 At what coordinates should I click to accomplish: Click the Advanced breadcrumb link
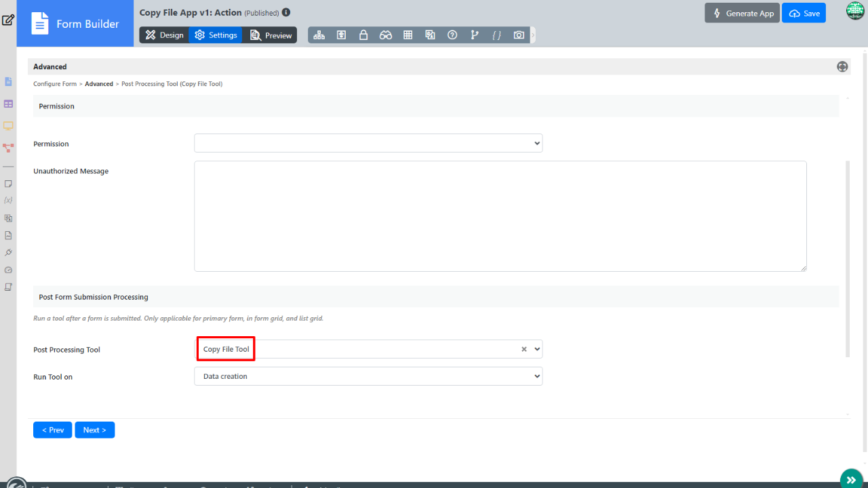tap(99, 84)
